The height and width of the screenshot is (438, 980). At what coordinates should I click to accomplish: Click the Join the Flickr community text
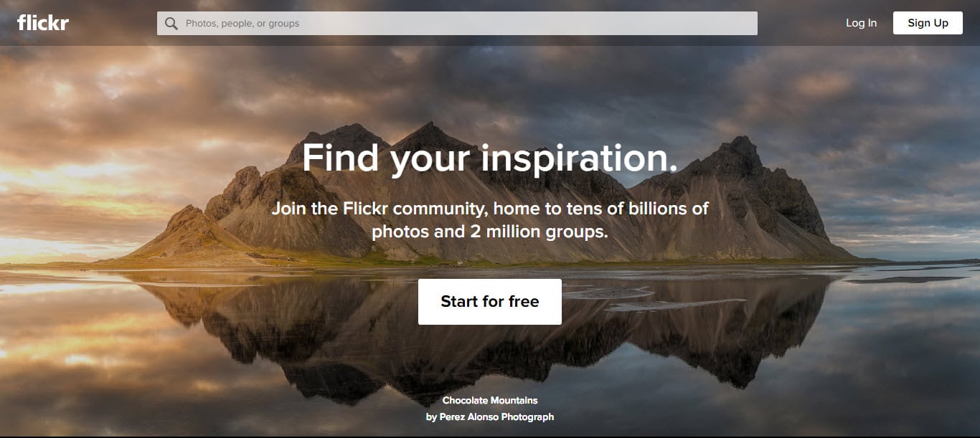pyautogui.click(x=490, y=209)
